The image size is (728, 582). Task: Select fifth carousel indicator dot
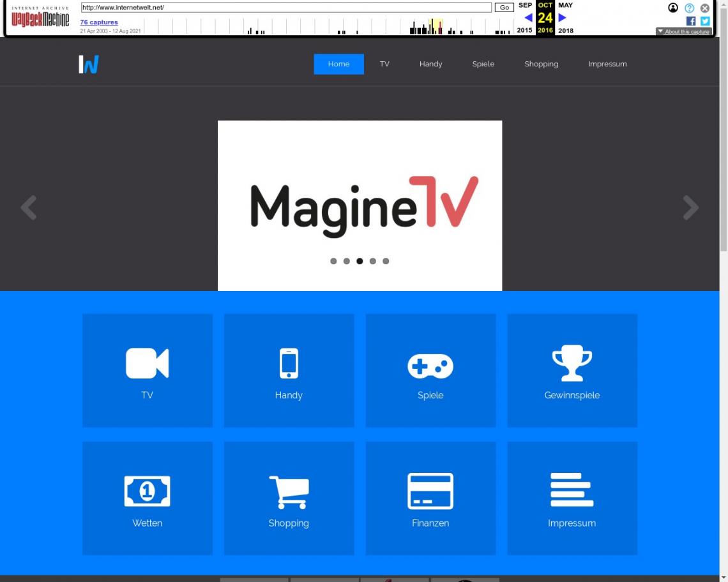click(x=385, y=261)
